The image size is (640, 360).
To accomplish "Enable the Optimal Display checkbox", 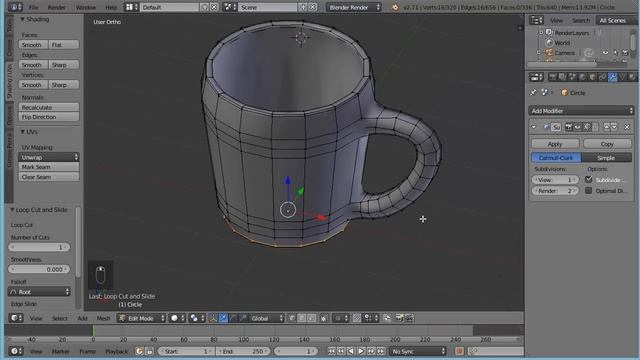I will pos(589,191).
